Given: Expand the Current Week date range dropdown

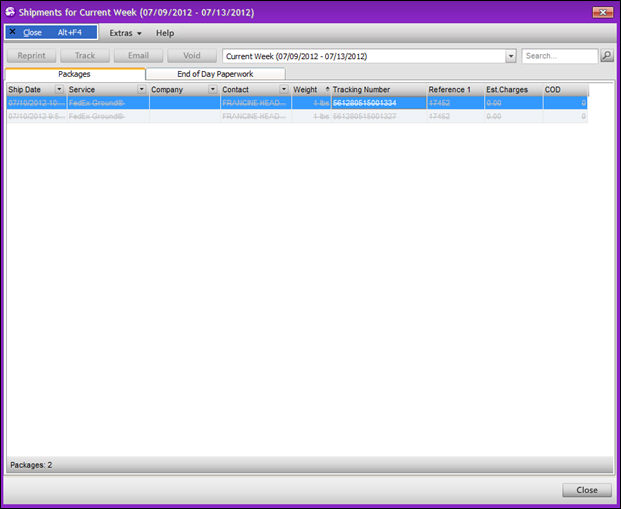Looking at the screenshot, I should 511,57.
